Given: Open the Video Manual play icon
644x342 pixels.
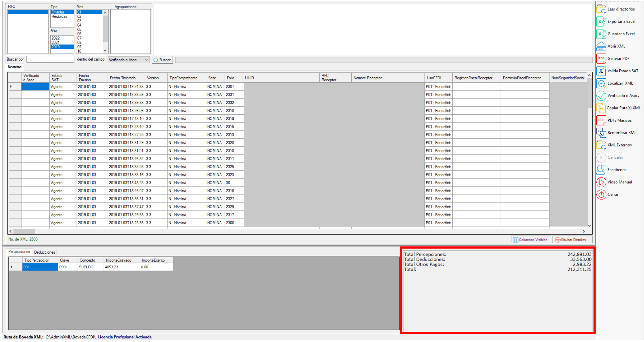Looking at the screenshot, I should coord(601,182).
